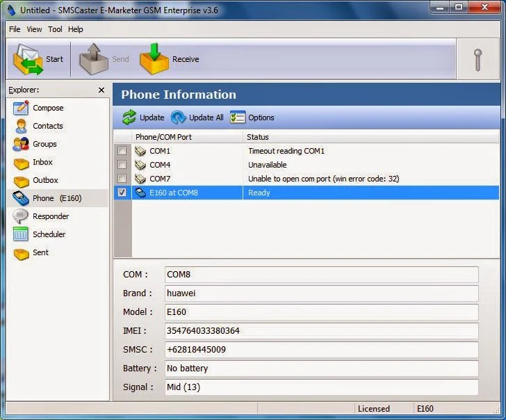Minimize the SMSCaster window
The height and width of the screenshot is (420, 506).
pyautogui.click(x=439, y=8)
